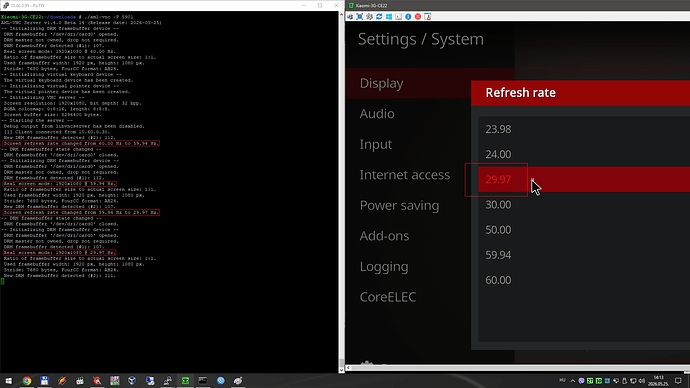690x388 pixels.
Task: Switch to the green VNC viewer taskbar icon
Action: click(185, 381)
